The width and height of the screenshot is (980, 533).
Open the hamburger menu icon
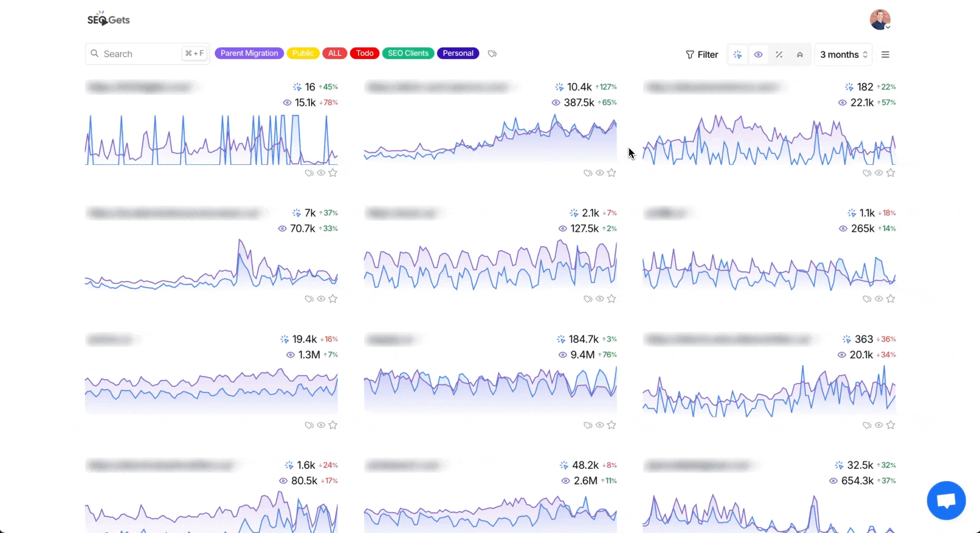885,55
